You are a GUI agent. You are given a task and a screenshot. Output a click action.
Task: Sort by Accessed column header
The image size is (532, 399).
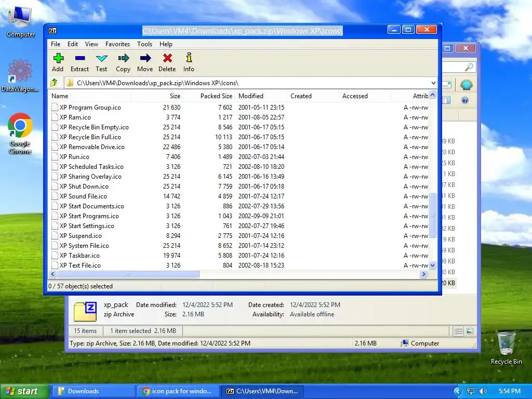point(365,96)
